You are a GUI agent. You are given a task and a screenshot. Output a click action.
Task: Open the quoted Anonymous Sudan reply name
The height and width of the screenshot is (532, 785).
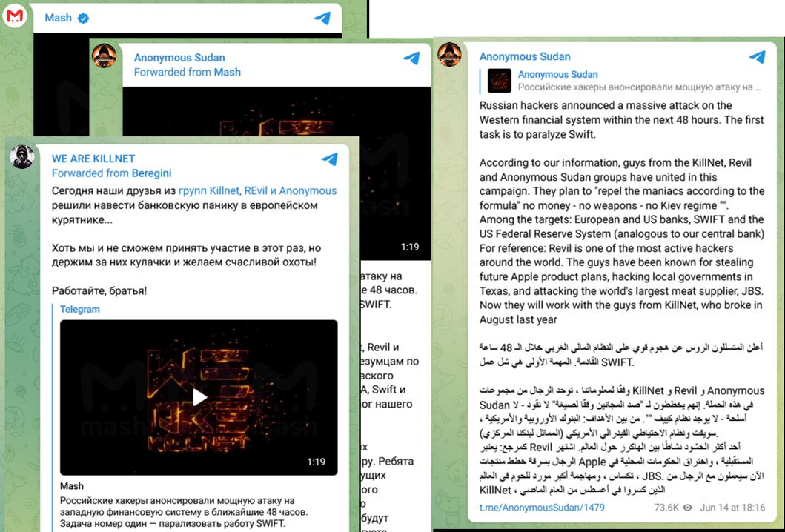[x=557, y=75]
